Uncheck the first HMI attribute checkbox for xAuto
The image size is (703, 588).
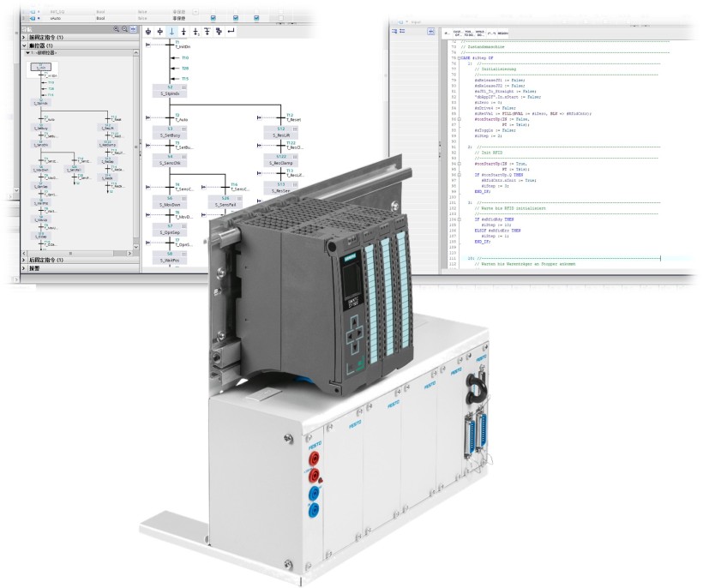tap(213, 16)
